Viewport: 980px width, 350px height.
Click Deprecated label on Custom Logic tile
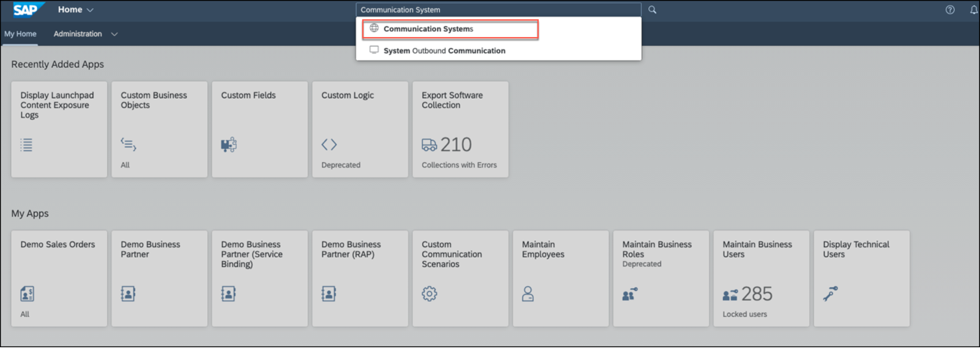pyautogui.click(x=341, y=165)
